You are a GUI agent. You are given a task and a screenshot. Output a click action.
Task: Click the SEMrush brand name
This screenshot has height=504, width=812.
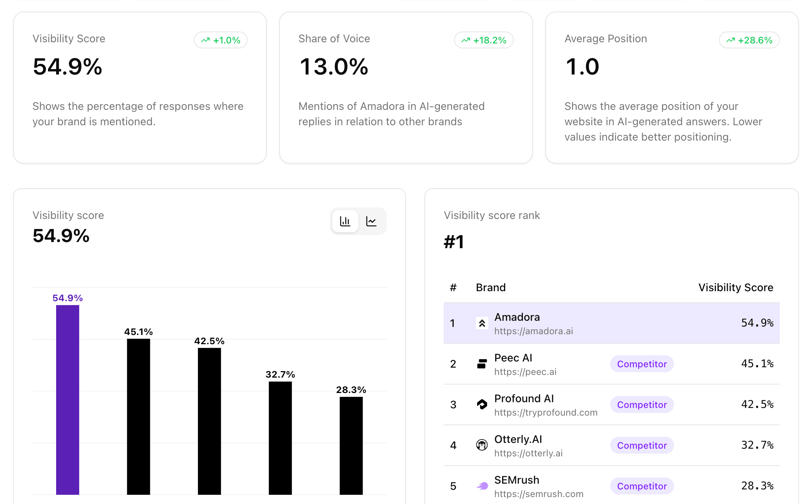[517, 480]
